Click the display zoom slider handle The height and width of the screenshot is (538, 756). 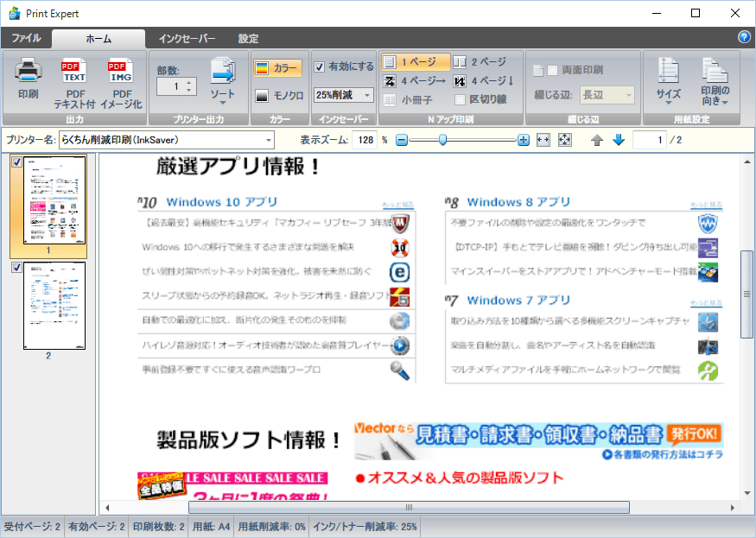click(442, 140)
